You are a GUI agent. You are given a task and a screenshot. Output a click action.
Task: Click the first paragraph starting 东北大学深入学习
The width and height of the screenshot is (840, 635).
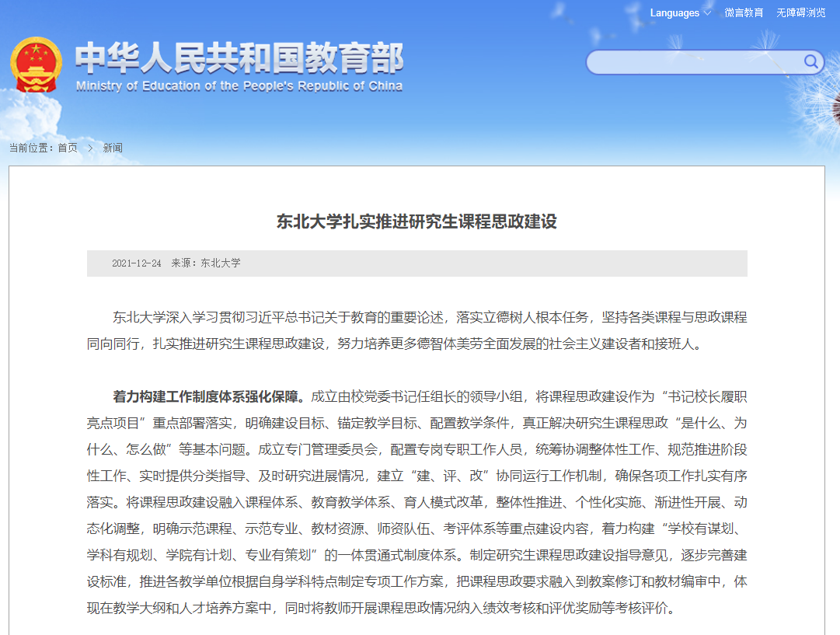417,330
